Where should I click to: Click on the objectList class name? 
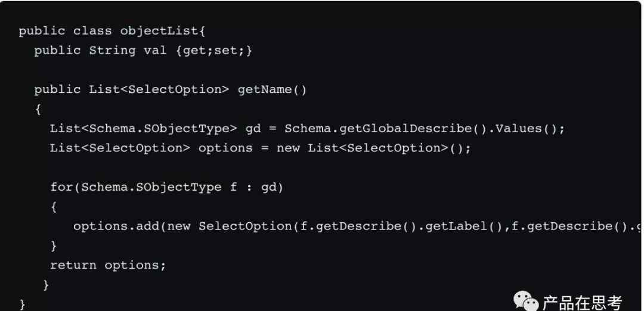click(x=159, y=31)
